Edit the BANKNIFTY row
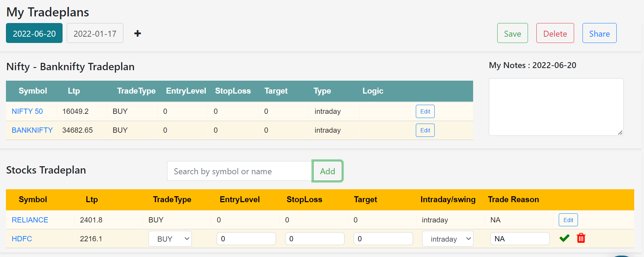 click(x=425, y=130)
